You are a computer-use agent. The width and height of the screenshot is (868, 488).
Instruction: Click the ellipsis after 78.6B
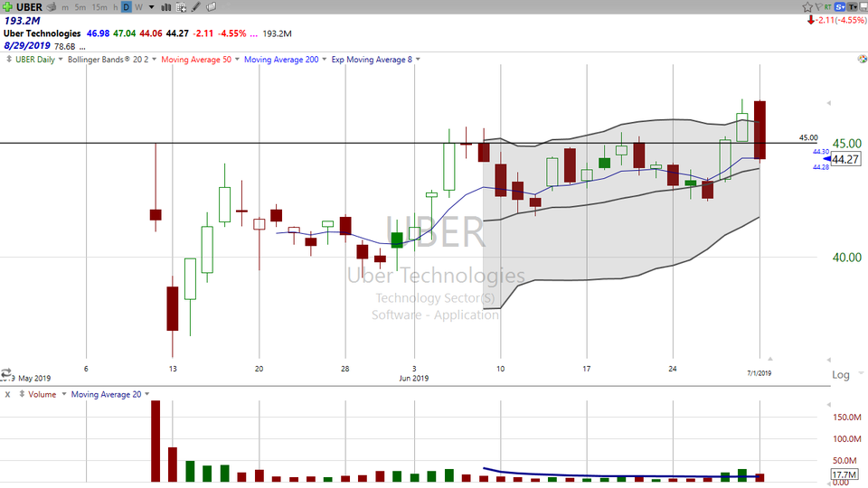pyautogui.click(x=82, y=47)
